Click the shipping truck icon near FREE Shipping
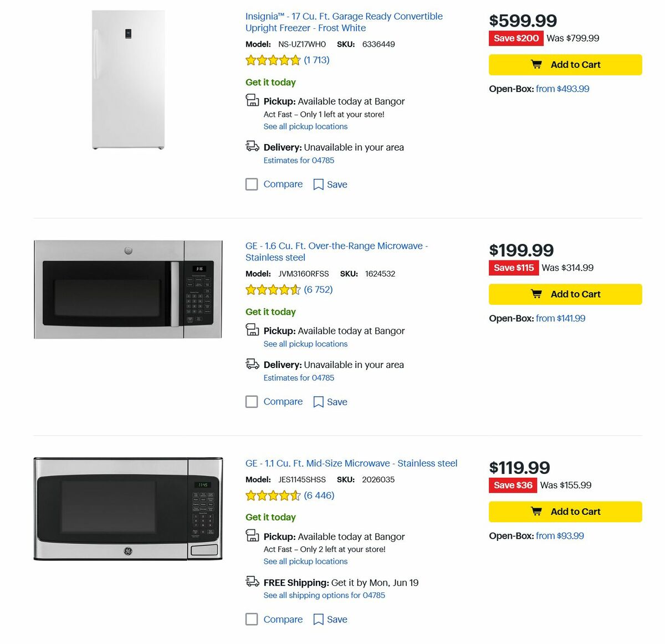 (x=252, y=582)
